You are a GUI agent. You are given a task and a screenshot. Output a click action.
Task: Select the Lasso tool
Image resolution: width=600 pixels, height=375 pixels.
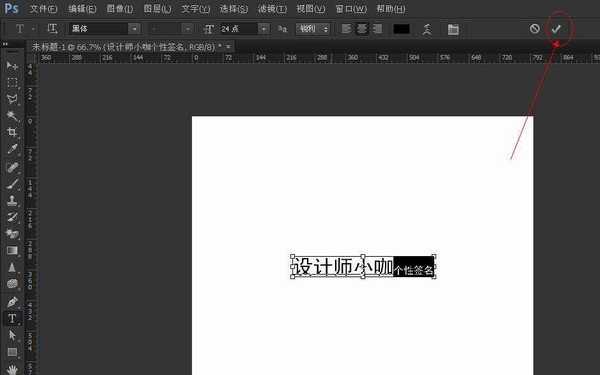click(x=12, y=99)
